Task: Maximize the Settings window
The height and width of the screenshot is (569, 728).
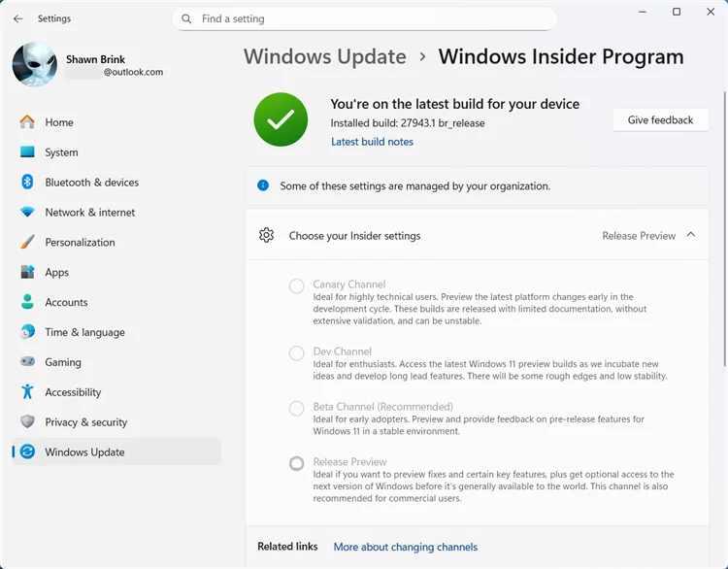Action: pyautogui.click(x=677, y=12)
